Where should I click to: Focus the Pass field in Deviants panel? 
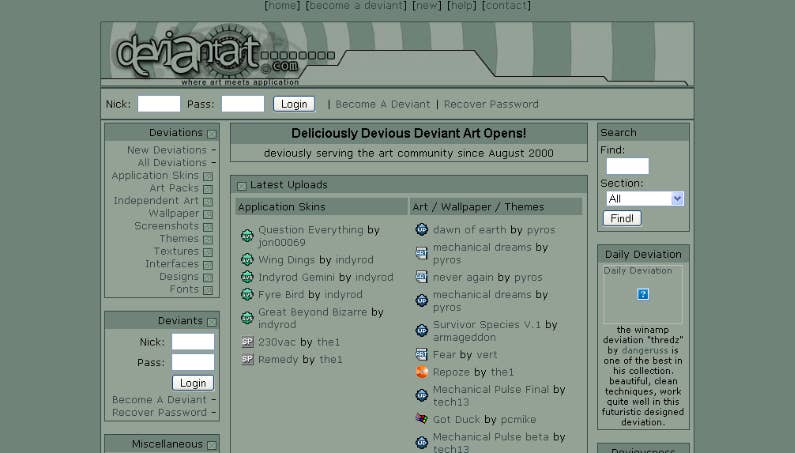tap(193, 362)
